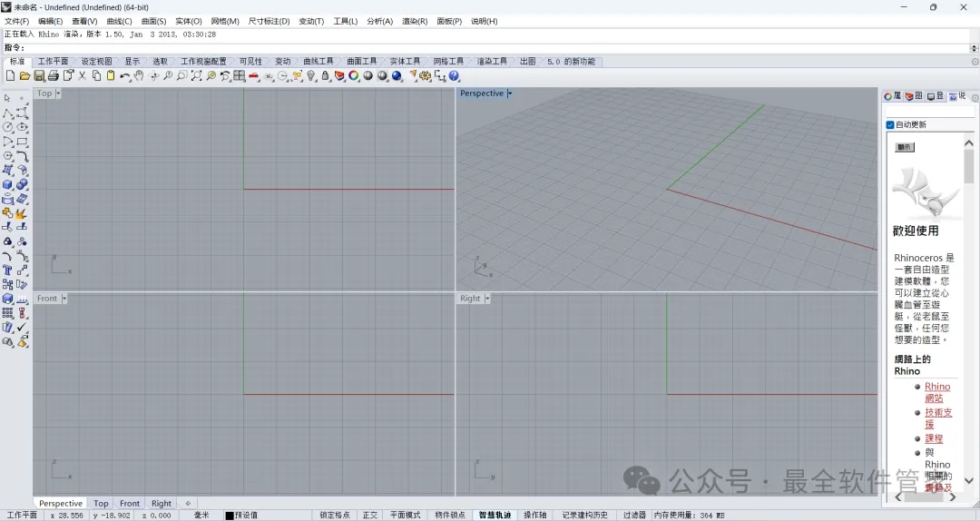This screenshot has height=521, width=980.
Task: Select the Rectangle tool in left toolbar
Action: [x=22, y=142]
